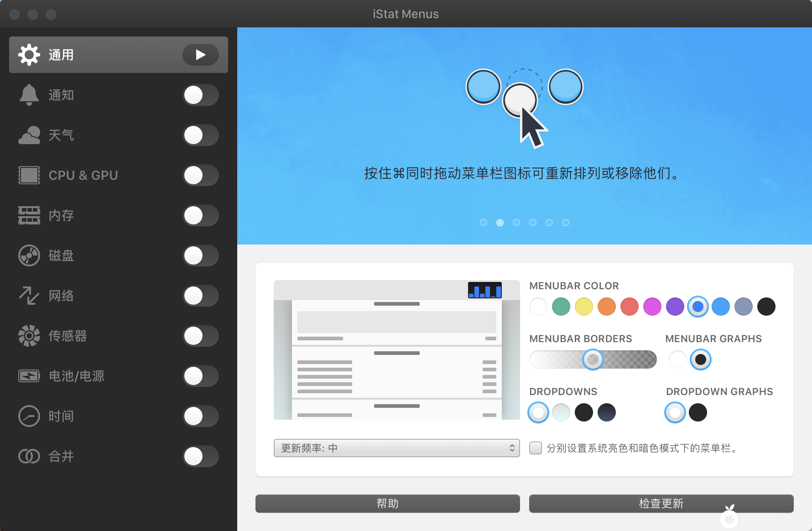The image size is (812, 531).
Task: Open the 磁盘 disk gauge icon
Action: (x=29, y=255)
